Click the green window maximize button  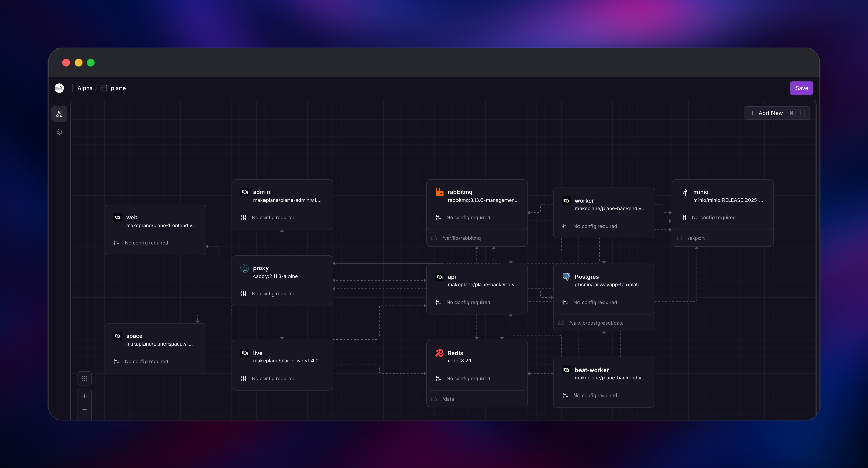(91, 63)
